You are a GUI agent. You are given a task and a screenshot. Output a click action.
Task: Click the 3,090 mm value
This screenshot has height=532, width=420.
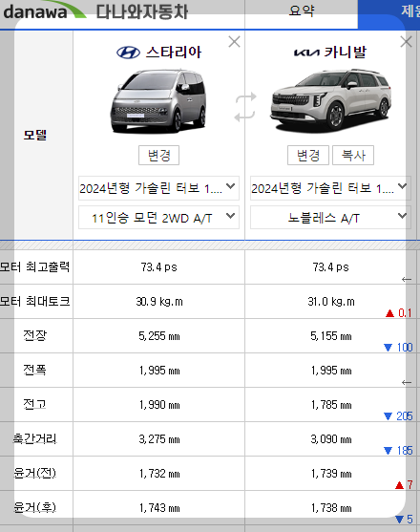(331, 439)
